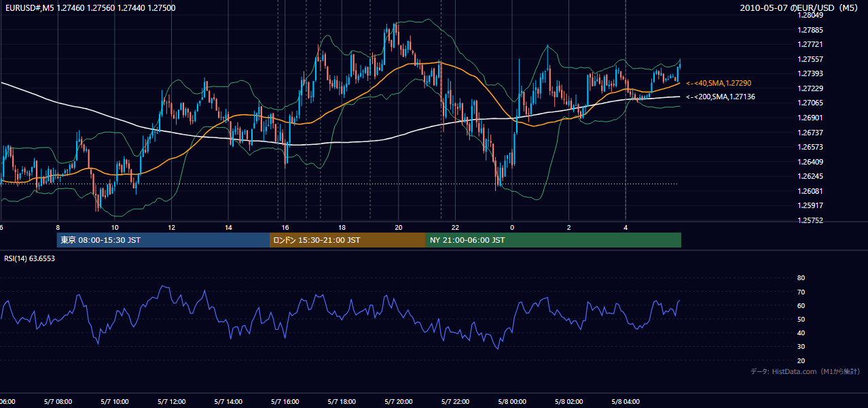Click the 5/7 10:00 time axis label
The width and height of the screenshot is (868, 408).
coord(114,402)
